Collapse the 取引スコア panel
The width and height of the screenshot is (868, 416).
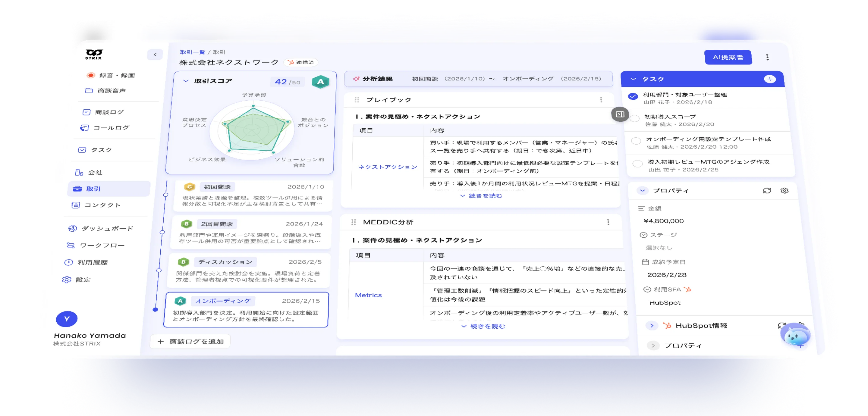pos(186,81)
